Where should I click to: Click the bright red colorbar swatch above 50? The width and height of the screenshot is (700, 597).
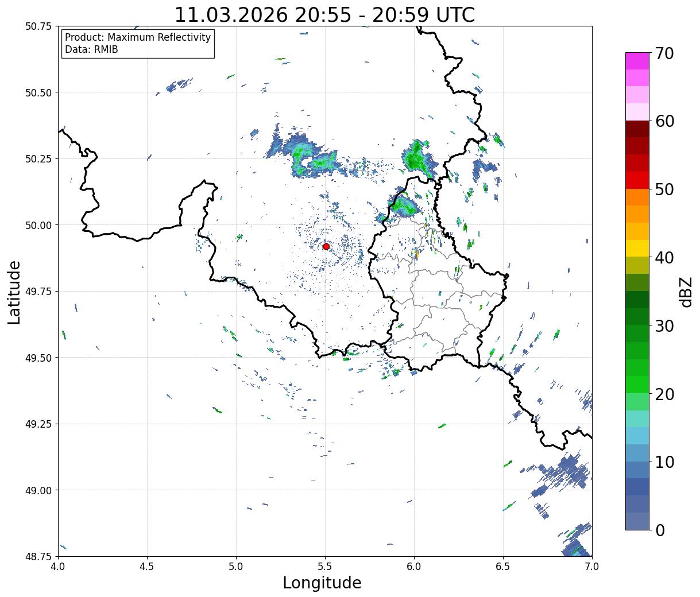pos(637,180)
